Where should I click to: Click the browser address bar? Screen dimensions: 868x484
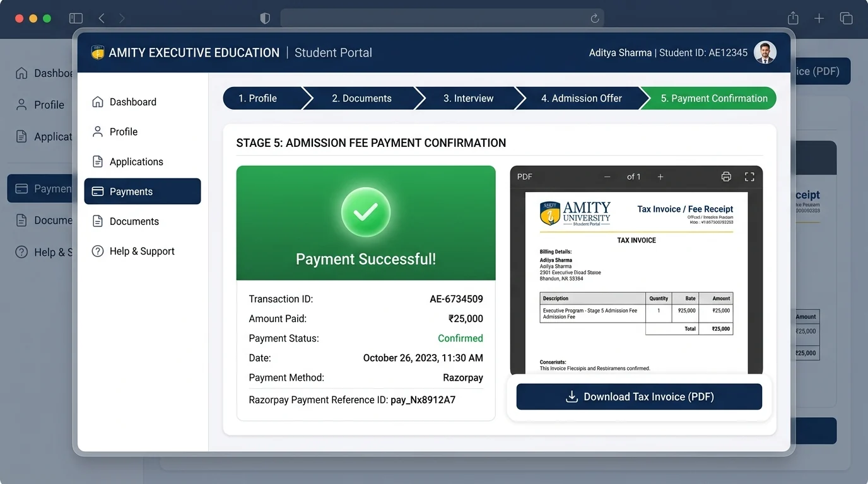coord(442,18)
